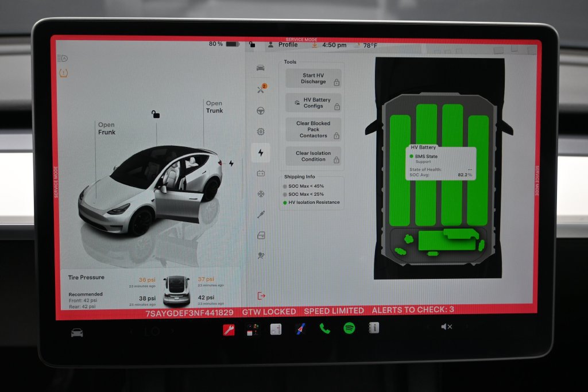The width and height of the screenshot is (588, 392).
Task: Tap the 4:50 pm clock
Action: pyautogui.click(x=334, y=45)
